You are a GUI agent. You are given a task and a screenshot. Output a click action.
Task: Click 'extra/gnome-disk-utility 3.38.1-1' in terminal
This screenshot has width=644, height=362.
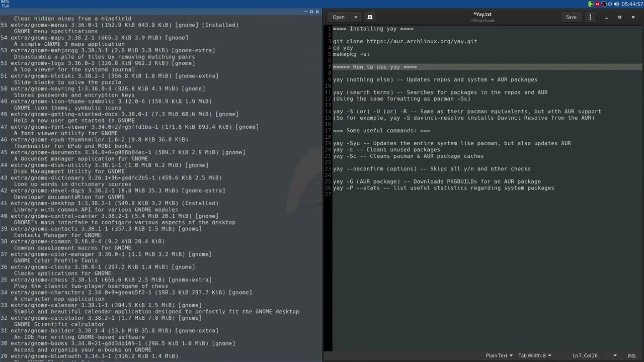pyautogui.click(x=65, y=165)
